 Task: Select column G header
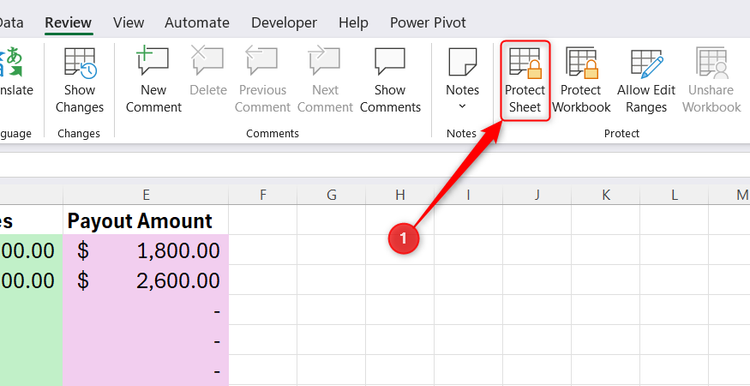(331, 195)
